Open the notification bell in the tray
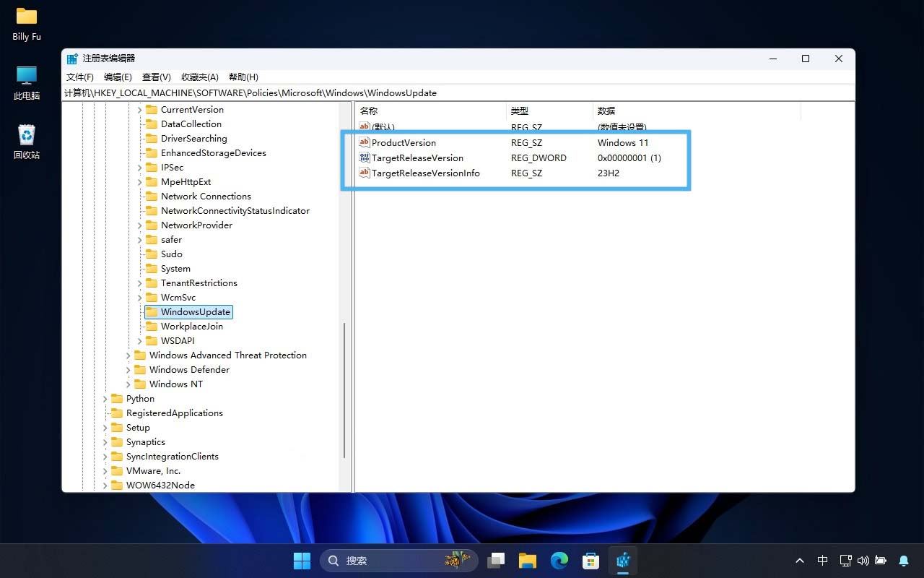Screen dimensions: 924x578 click(x=904, y=561)
